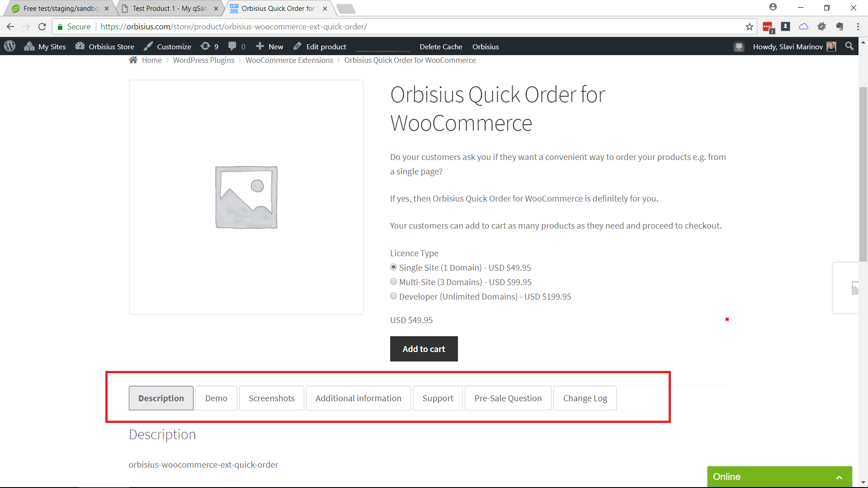This screenshot has width=868, height=488.
Task: Select Developer (Unlimited Domains) licence
Action: point(393,296)
